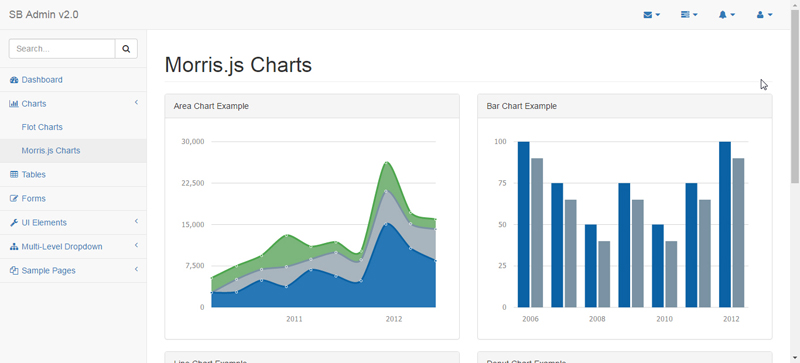Click the gray 2008 bar
Image resolution: width=800 pixels, height=363 pixels.
click(x=604, y=274)
